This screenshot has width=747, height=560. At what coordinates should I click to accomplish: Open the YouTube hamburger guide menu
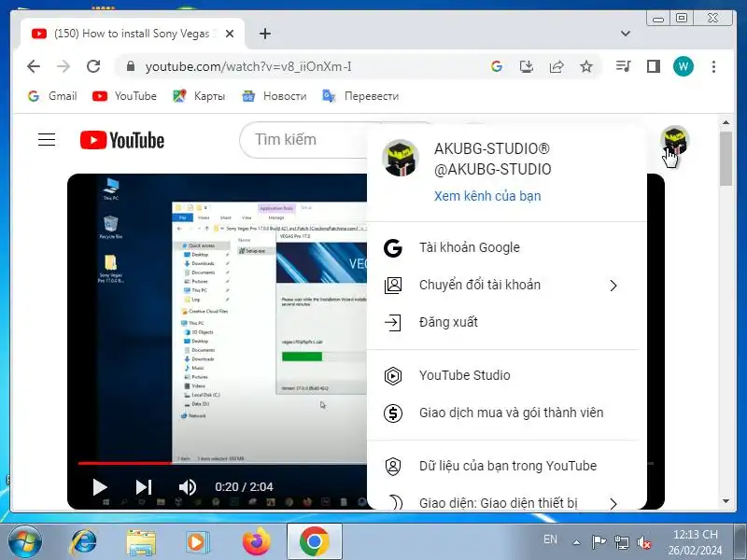click(x=47, y=139)
